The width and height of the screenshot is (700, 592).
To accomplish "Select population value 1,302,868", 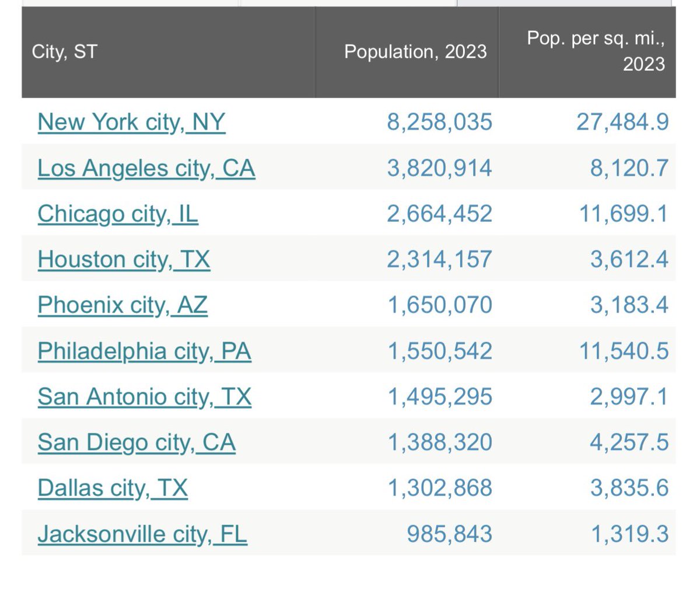I will pos(440,488).
